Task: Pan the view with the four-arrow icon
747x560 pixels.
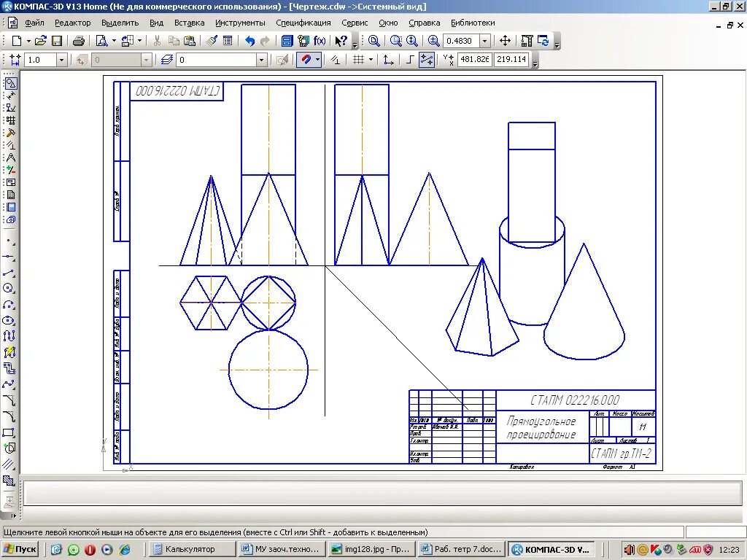Action: 505,41
